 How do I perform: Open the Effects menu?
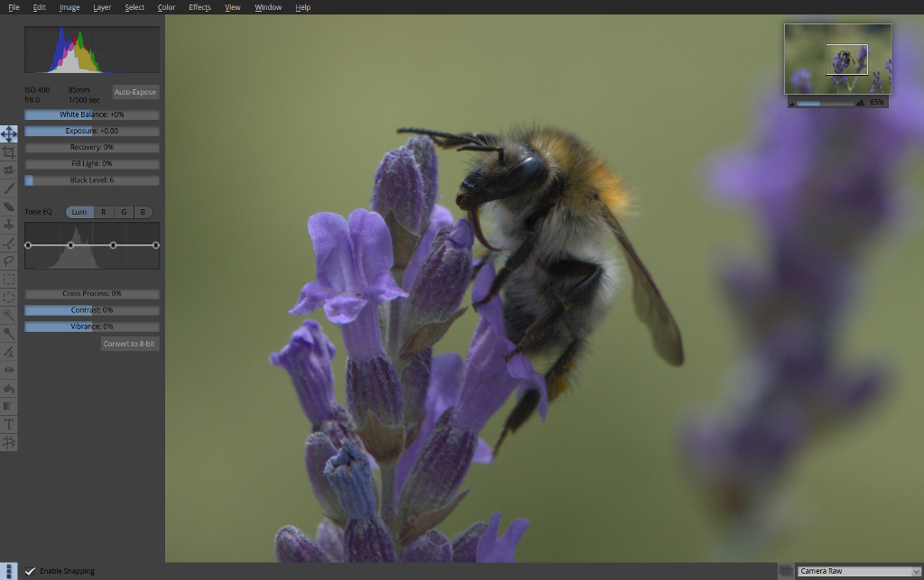click(x=199, y=7)
